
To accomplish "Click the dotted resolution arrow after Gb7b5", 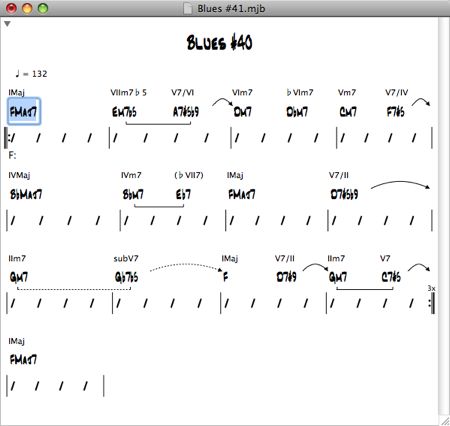I will [186, 267].
